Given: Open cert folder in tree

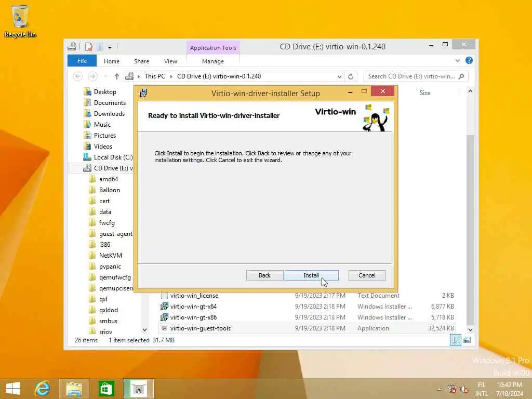Looking at the screenshot, I should click(104, 201).
